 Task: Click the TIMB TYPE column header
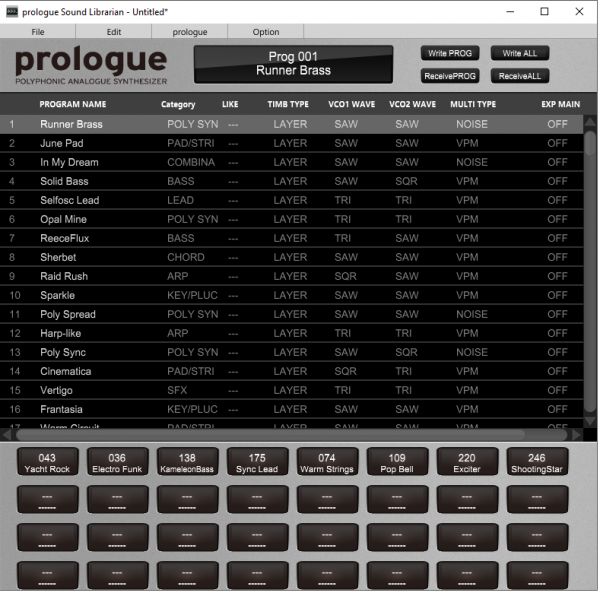[288, 104]
